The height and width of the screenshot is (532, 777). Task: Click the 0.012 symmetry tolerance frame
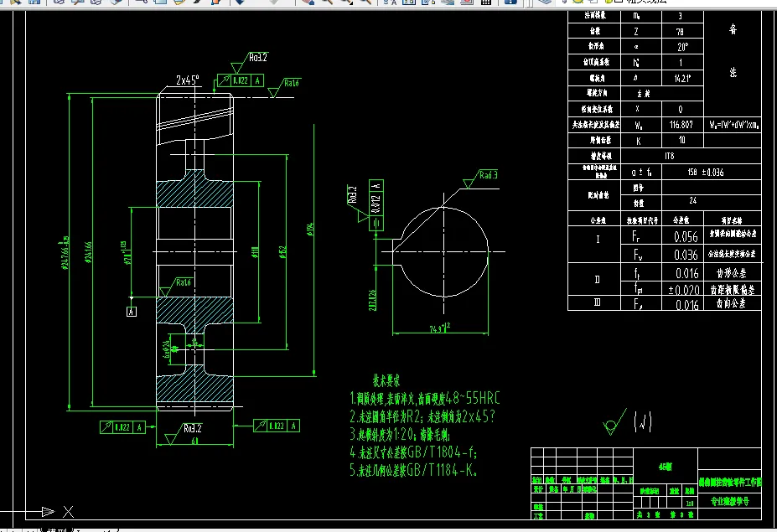coord(376,205)
